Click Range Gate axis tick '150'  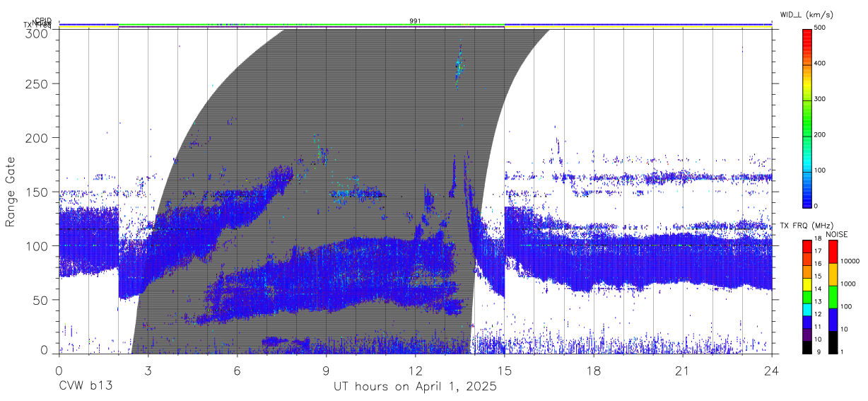(35, 192)
